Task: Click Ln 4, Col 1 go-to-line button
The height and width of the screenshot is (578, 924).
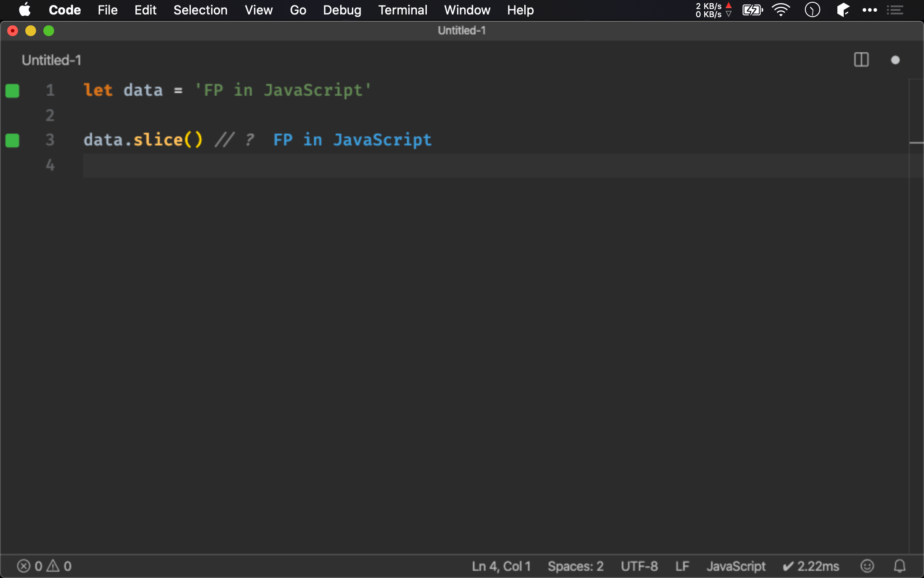Action: (x=501, y=566)
